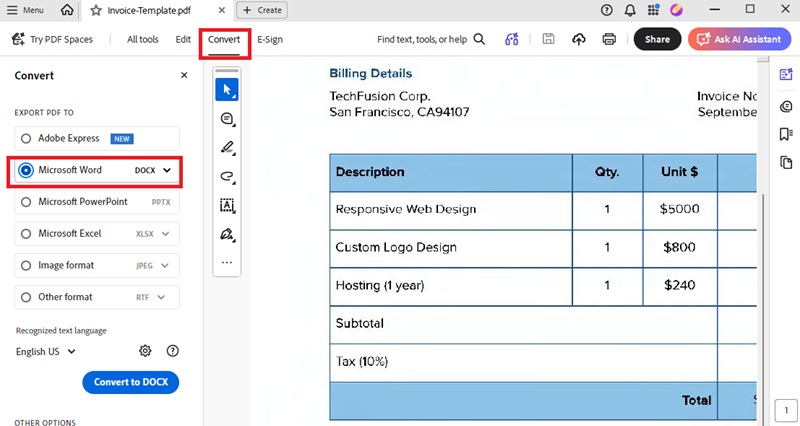Click the Subtotal row label
The image size is (800, 426).
click(x=360, y=323)
